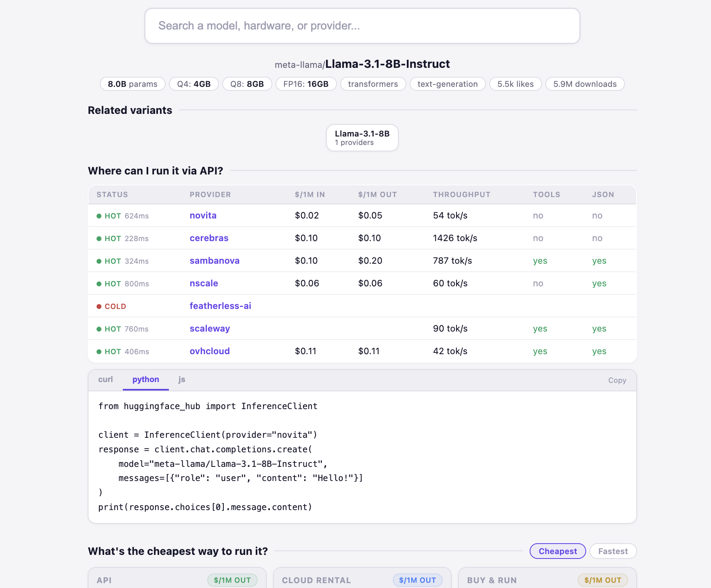The width and height of the screenshot is (711, 588).
Task: Open the nscale provider link
Action: (x=204, y=283)
